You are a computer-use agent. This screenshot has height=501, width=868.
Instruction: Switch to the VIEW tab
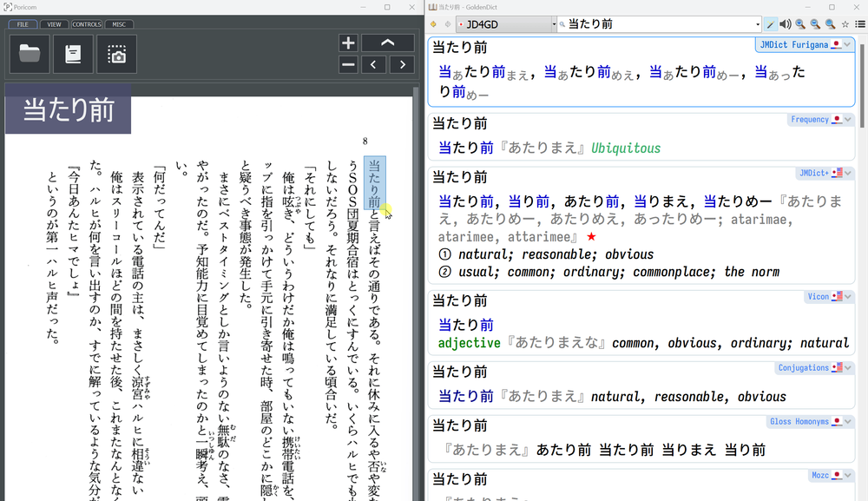coord(54,24)
